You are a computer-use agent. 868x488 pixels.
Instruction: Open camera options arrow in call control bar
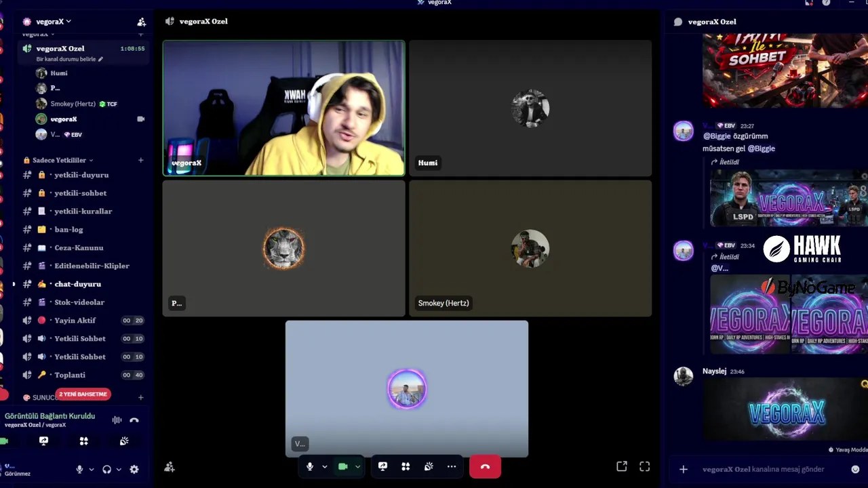pos(357,466)
